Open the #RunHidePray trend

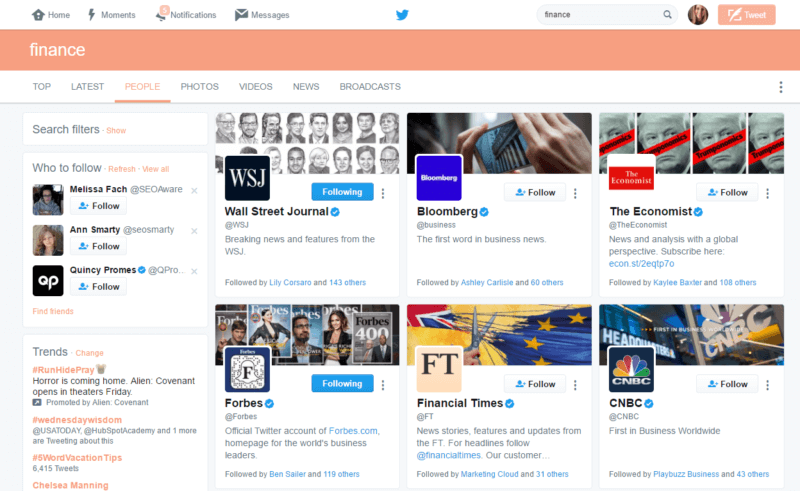click(x=63, y=370)
